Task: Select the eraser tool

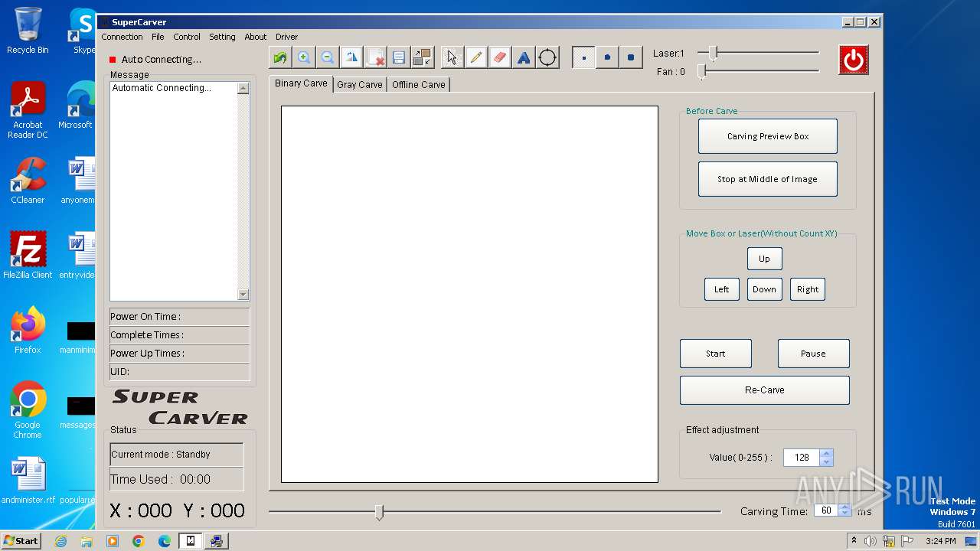Action: pyautogui.click(x=500, y=57)
